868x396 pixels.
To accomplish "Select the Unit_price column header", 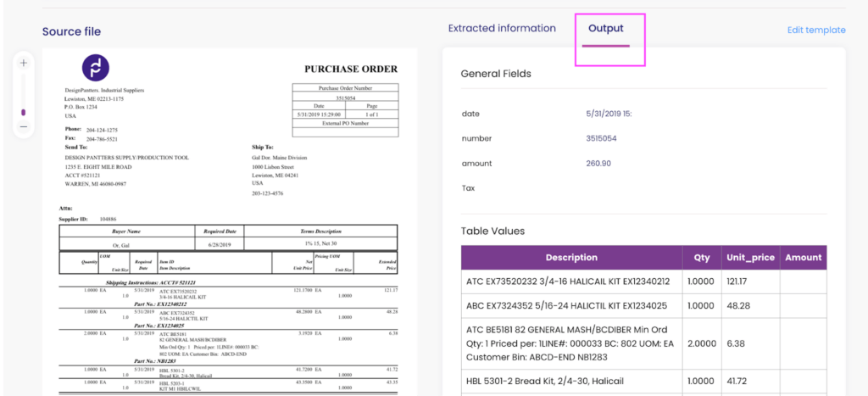I will pyautogui.click(x=748, y=258).
